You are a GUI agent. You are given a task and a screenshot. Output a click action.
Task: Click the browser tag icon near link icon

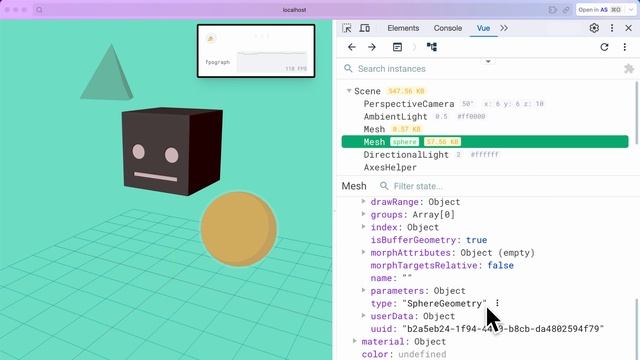(x=553, y=10)
